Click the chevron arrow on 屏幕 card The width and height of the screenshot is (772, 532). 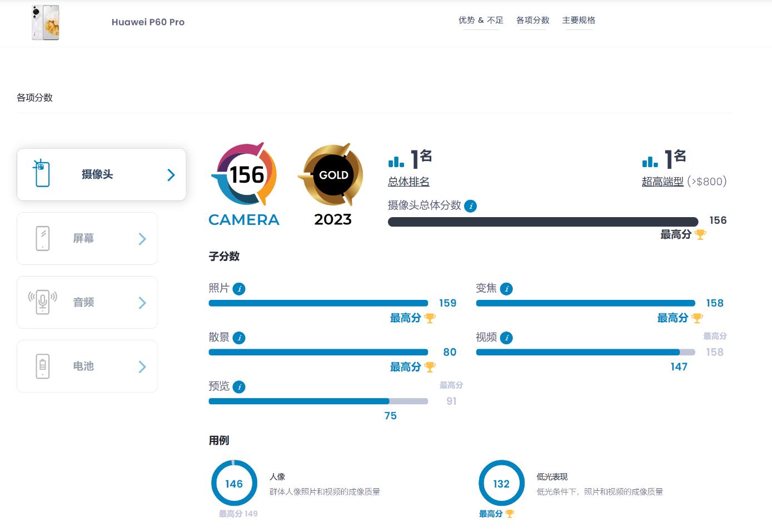pos(142,239)
